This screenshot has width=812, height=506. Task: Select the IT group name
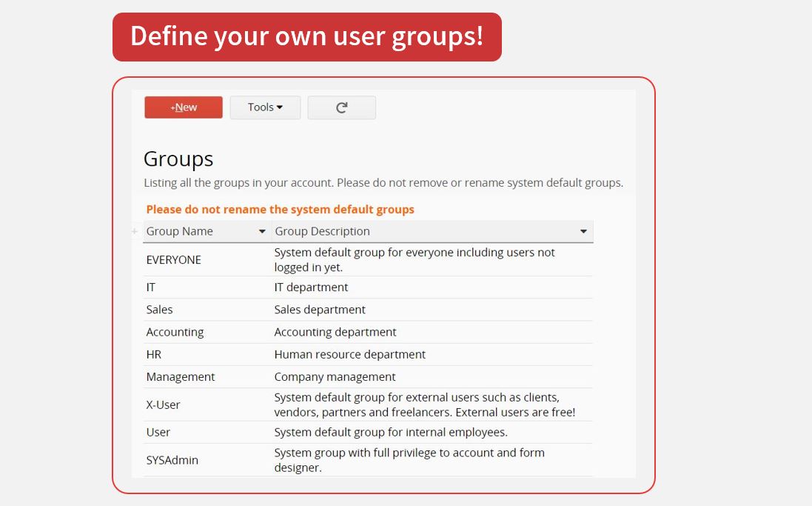pos(151,287)
